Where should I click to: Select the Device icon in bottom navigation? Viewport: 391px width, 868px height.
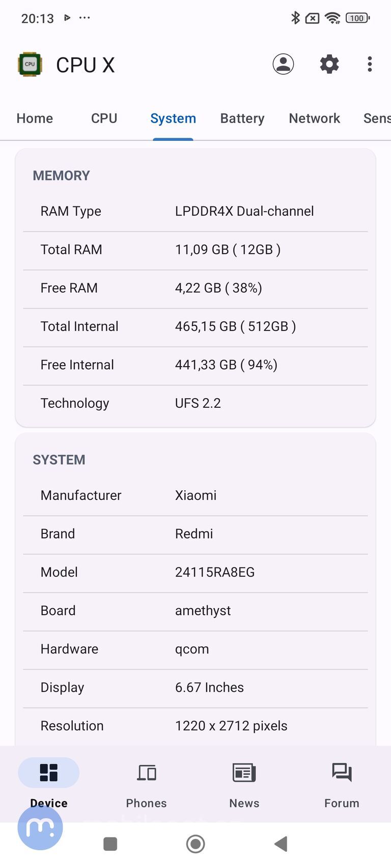point(48,772)
